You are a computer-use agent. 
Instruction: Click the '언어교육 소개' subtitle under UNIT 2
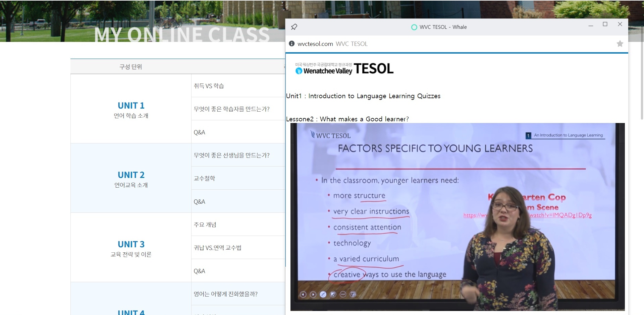[x=131, y=185]
